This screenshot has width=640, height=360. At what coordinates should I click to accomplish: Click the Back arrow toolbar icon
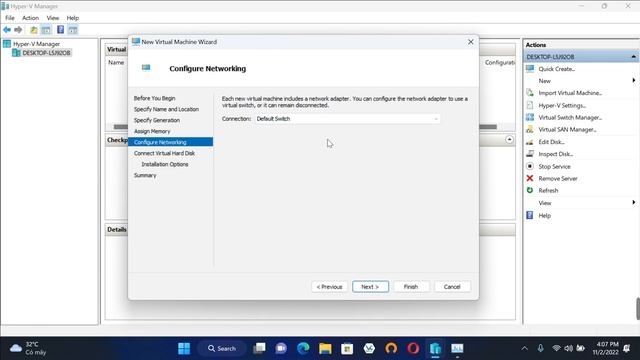coord(7,30)
